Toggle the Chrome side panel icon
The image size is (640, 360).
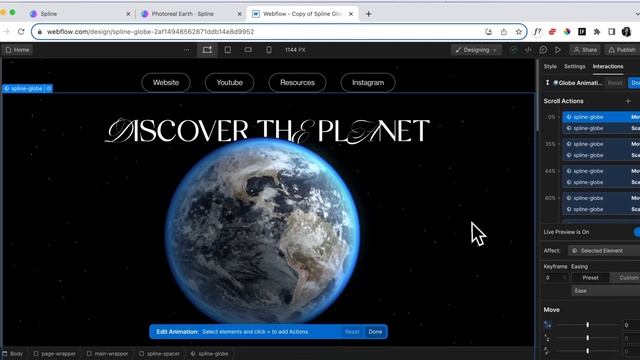coord(611,31)
